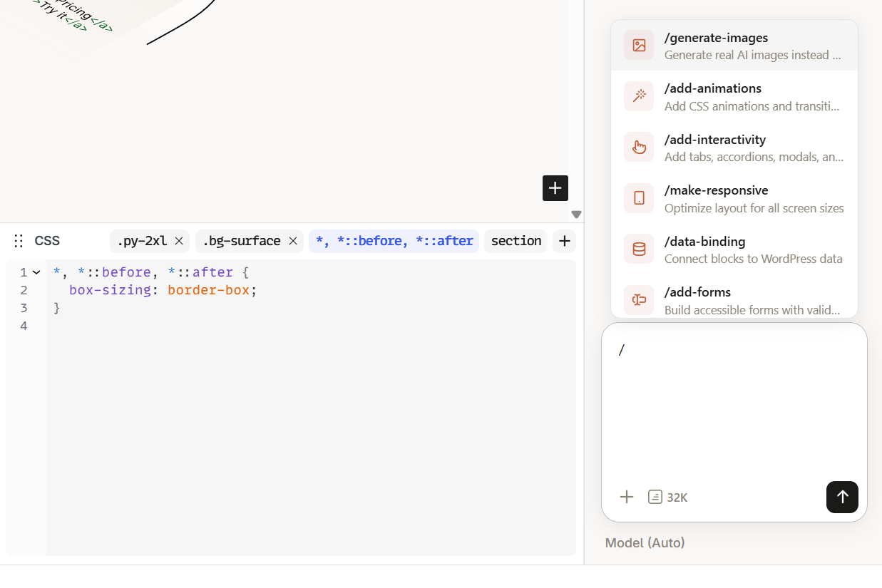Click the magic wand add-animations icon
The image size is (882, 588).
click(639, 96)
